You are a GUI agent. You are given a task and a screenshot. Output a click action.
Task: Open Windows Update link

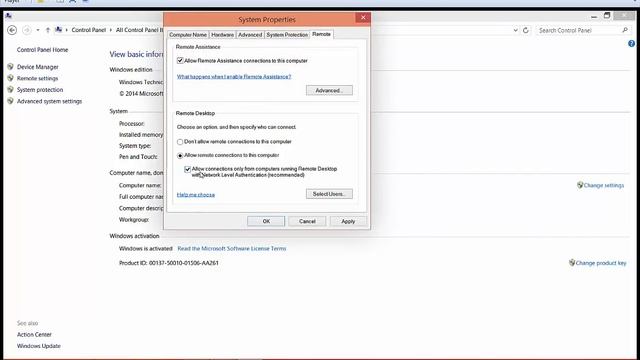tap(39, 346)
